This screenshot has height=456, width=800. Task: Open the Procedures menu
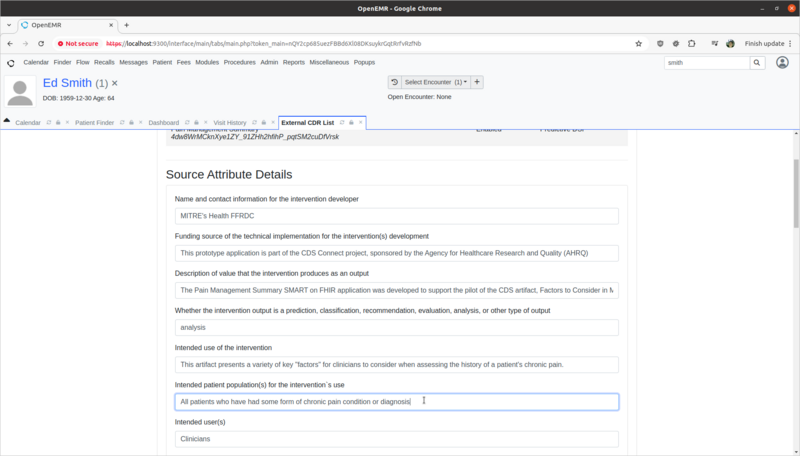[x=239, y=62]
